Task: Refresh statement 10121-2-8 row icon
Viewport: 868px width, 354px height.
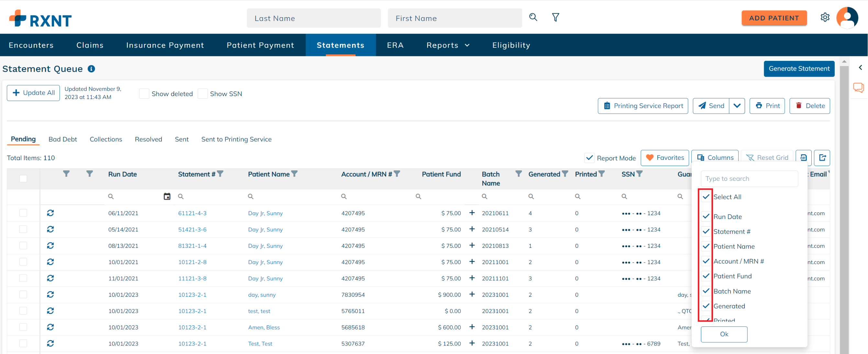Action: coord(50,262)
